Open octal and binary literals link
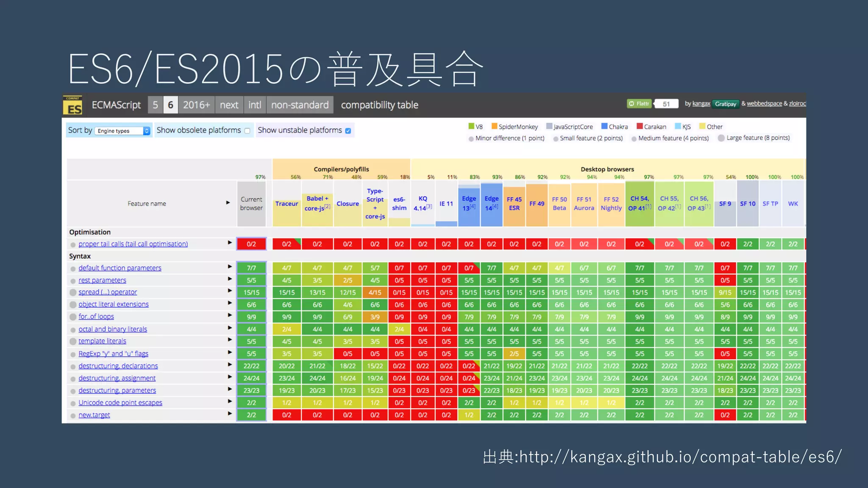Image resolution: width=868 pixels, height=488 pixels. [x=113, y=329]
